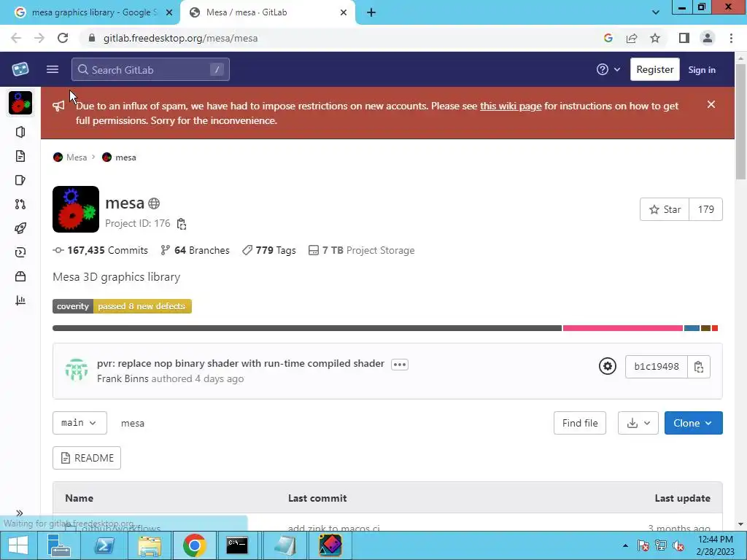The width and height of the screenshot is (747, 560).
Task: Dismiss the red spam notice banner
Action: click(711, 104)
